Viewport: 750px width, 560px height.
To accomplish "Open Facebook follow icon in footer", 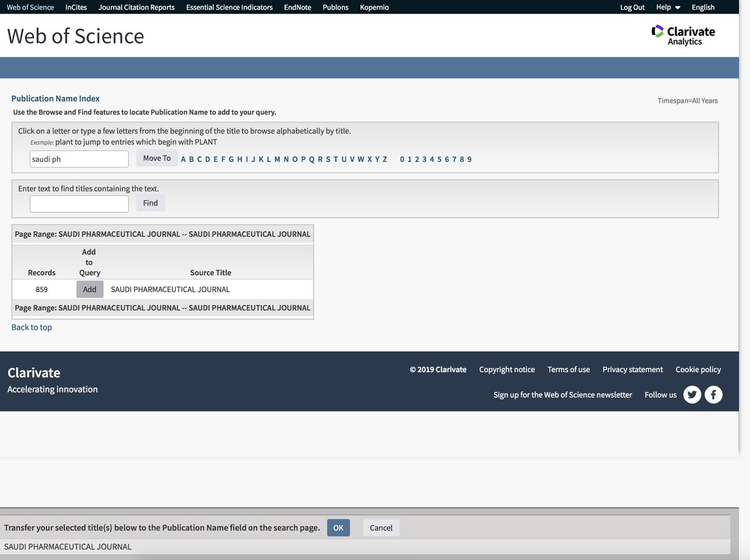I will click(714, 395).
